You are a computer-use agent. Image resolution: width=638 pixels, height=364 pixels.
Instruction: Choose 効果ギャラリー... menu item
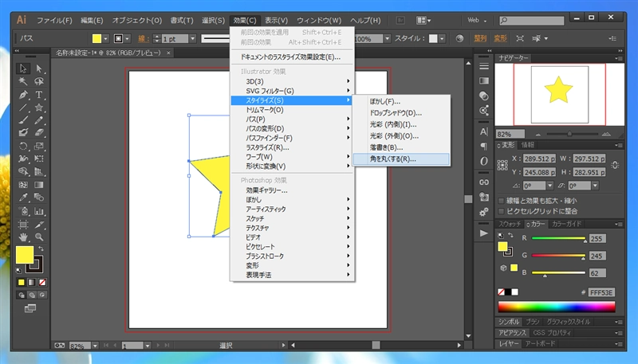click(292, 190)
